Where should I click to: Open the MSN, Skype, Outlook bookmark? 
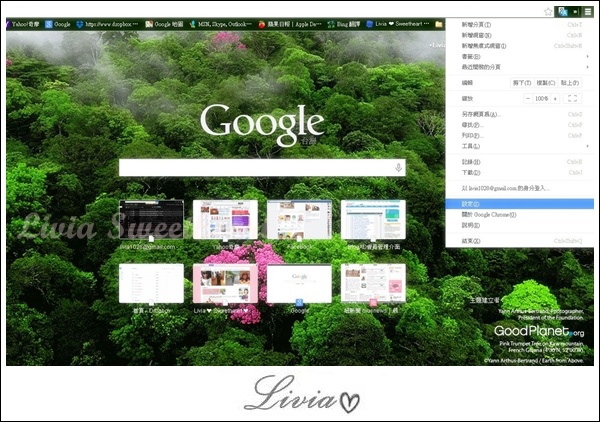click(x=220, y=24)
